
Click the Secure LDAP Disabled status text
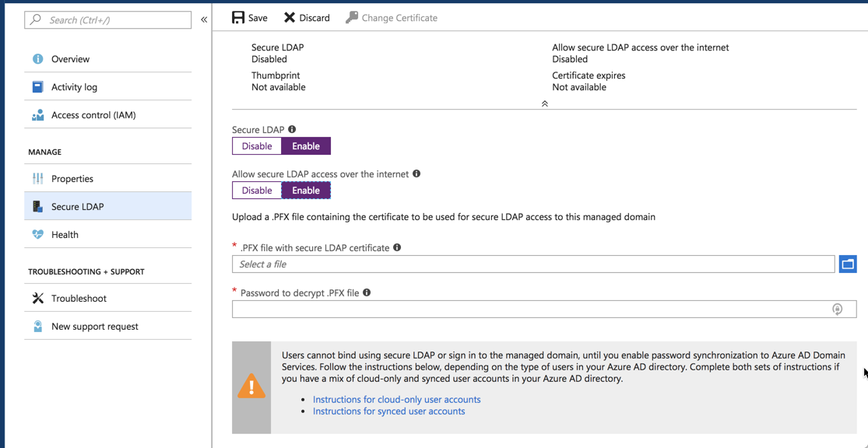tap(269, 58)
